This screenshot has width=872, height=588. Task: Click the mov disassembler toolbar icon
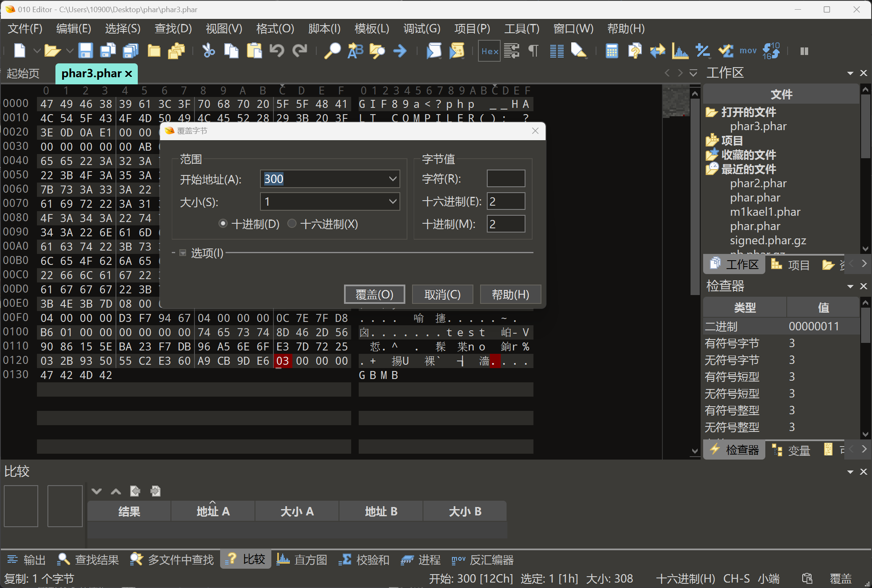tap(748, 51)
